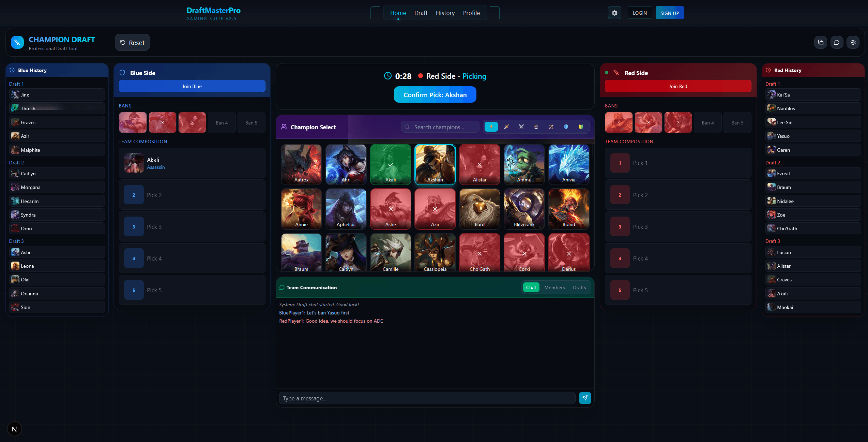Choose Aphelios champion card
868x442 pixels.
click(x=346, y=209)
